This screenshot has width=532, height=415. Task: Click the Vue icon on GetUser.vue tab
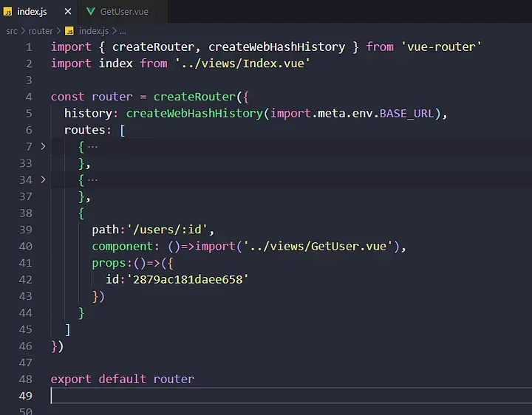point(90,12)
